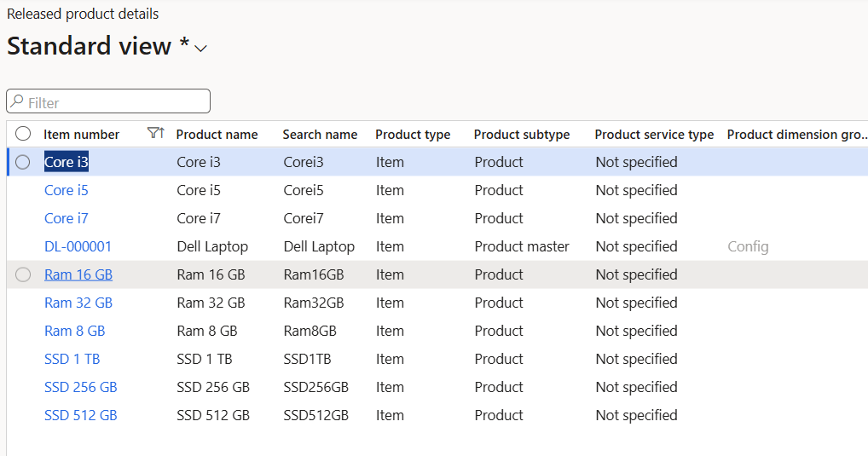Open the SSD 1 TB item link
Image resolution: width=868 pixels, height=456 pixels.
click(x=72, y=359)
